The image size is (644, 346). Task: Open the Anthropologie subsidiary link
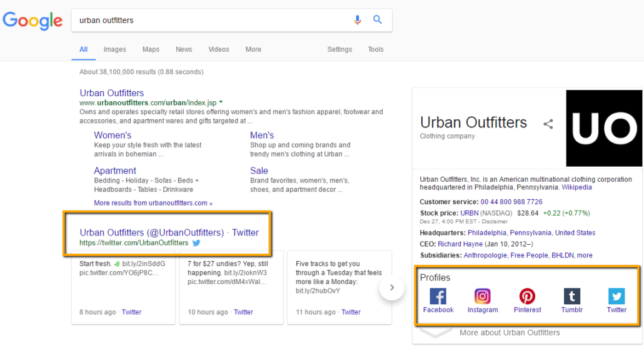485,255
